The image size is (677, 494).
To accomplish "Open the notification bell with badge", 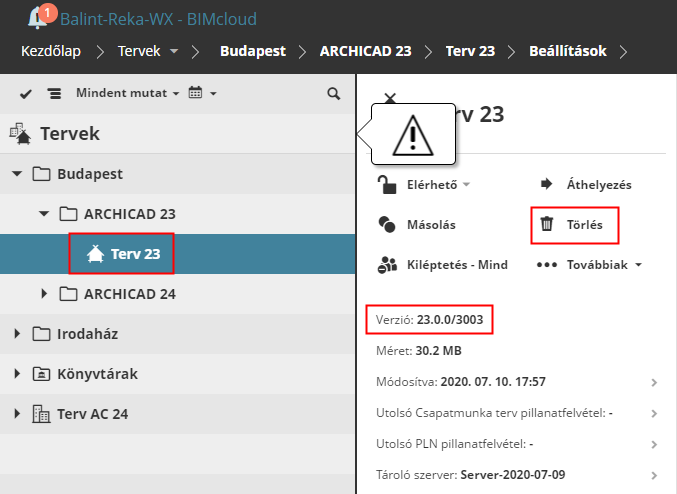I will (x=40, y=17).
